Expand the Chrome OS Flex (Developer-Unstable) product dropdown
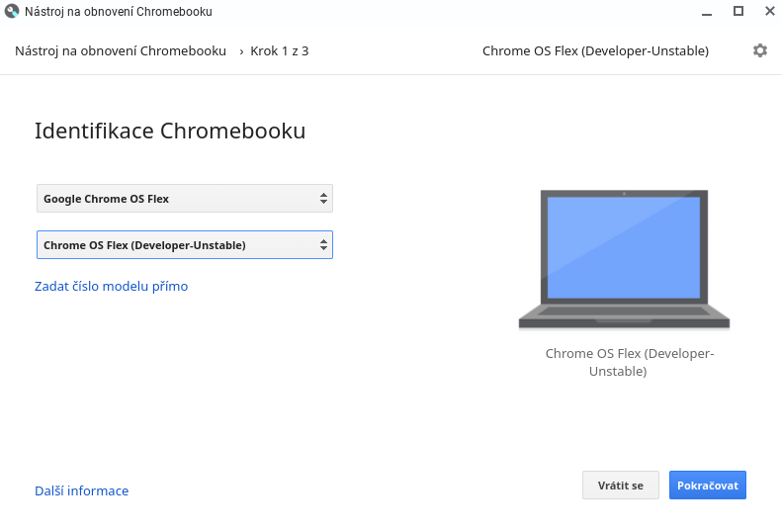The image size is (781, 532). [x=185, y=244]
